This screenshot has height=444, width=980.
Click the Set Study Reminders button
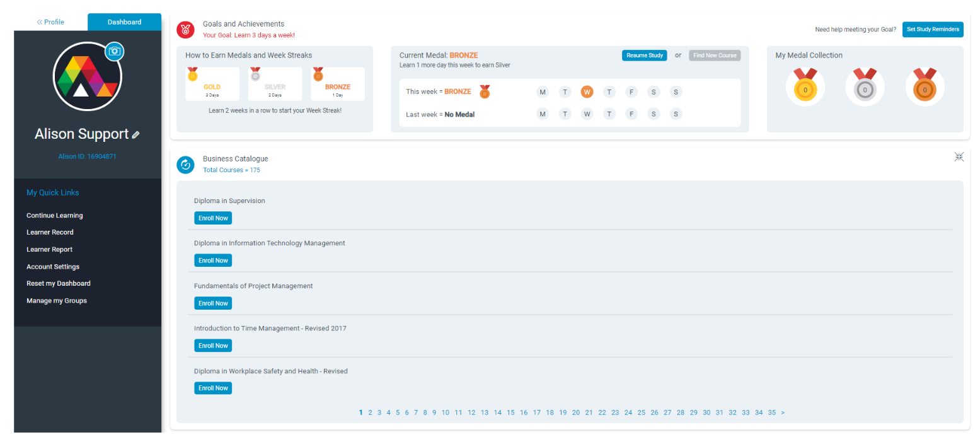tap(933, 29)
